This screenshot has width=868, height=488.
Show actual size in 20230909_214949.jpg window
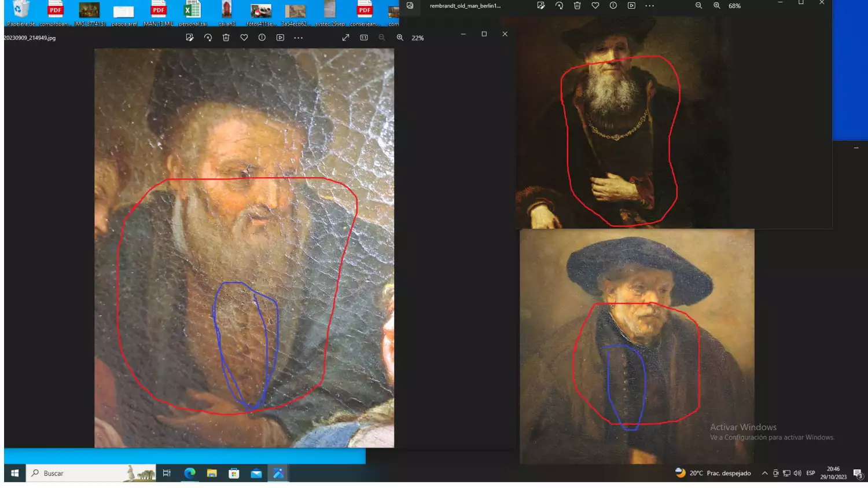[364, 38]
